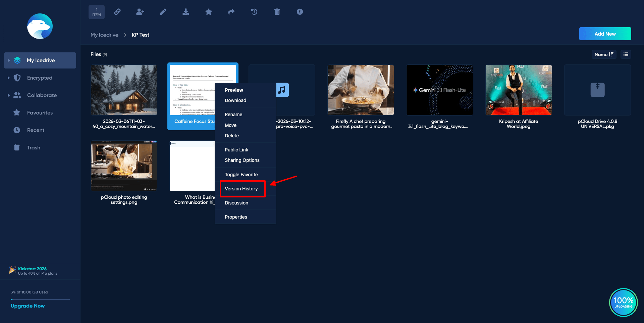The height and width of the screenshot is (323, 644).
Task: Expand the My Icedrive tree arrow
Action: 9,60
